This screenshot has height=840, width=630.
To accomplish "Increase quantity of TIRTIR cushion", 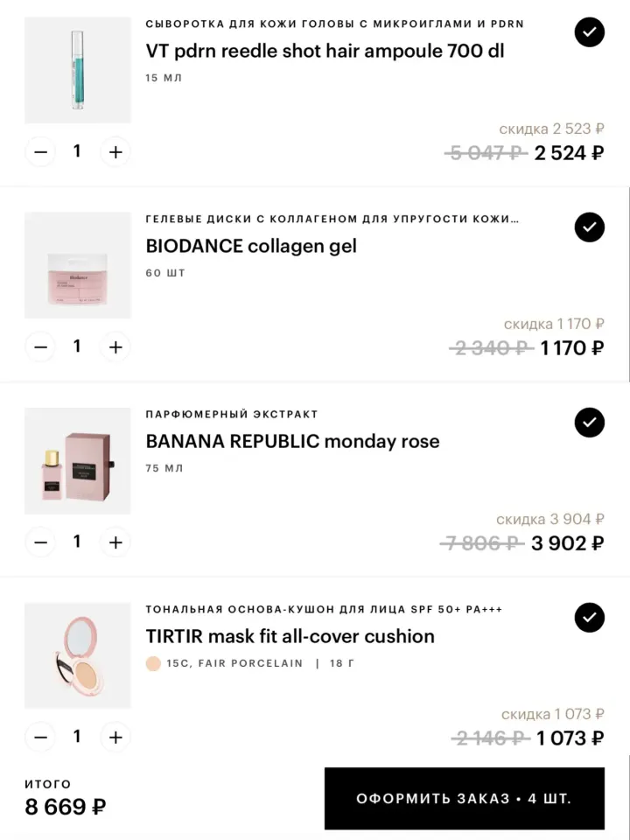I will pyautogui.click(x=115, y=737).
